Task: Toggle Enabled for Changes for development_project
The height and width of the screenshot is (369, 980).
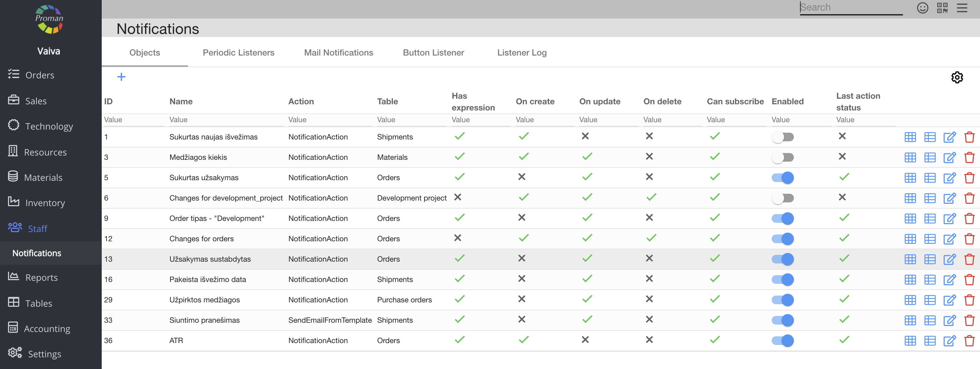Action: (782, 198)
